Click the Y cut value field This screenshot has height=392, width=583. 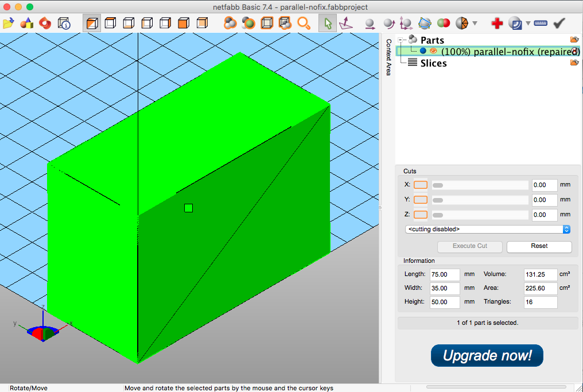coord(545,200)
